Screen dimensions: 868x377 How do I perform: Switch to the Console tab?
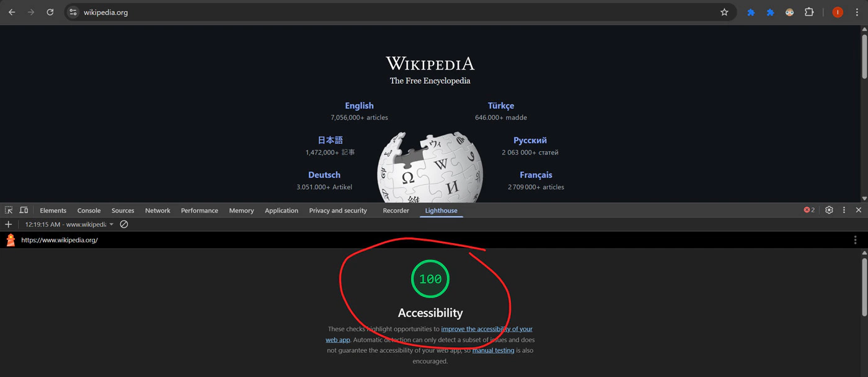tap(89, 211)
